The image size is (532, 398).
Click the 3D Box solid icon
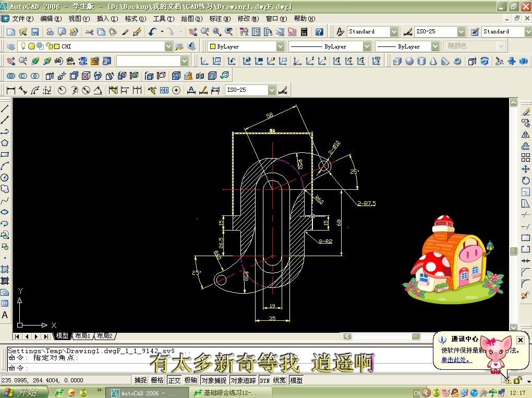point(397,61)
